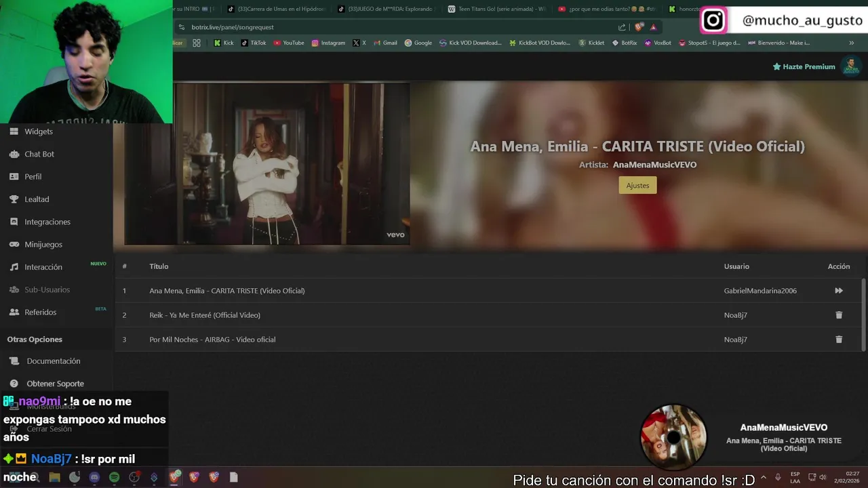The width and height of the screenshot is (868, 488).
Task: Open the Google bookmark
Action: pos(418,43)
